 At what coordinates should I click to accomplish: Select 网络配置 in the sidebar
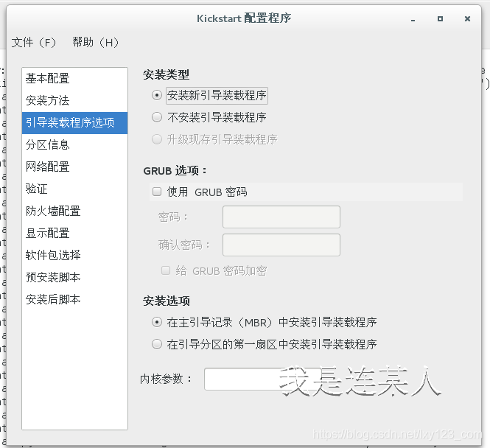coord(74,167)
